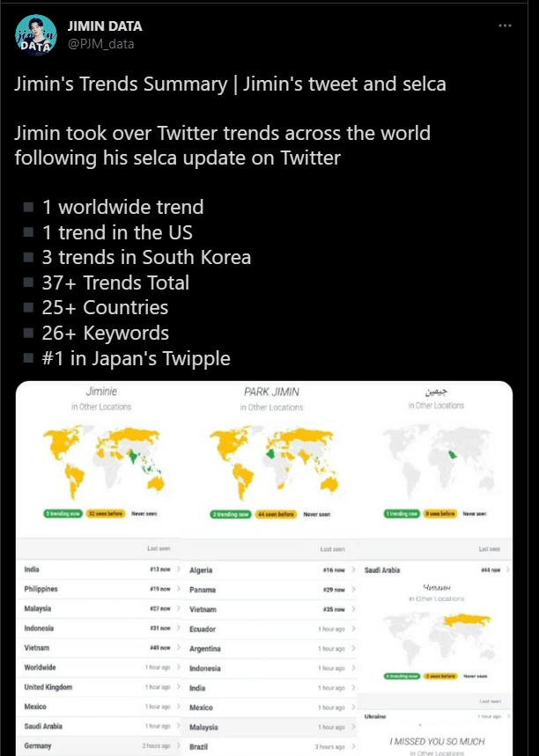Open the Philippines #19 now row
This screenshot has height=756, width=539.
point(99,589)
